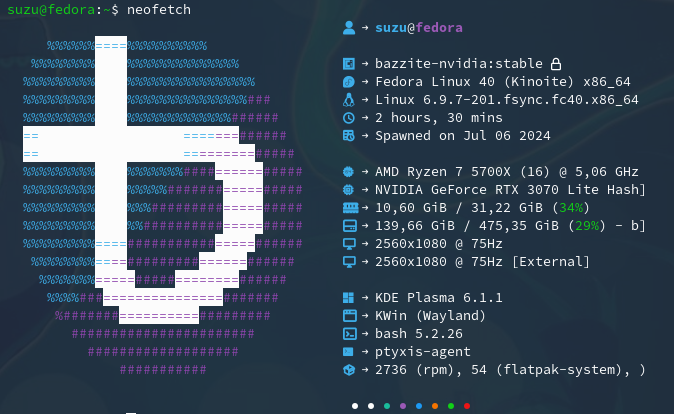Click the suzu@fedora shell prompt text

63,9
